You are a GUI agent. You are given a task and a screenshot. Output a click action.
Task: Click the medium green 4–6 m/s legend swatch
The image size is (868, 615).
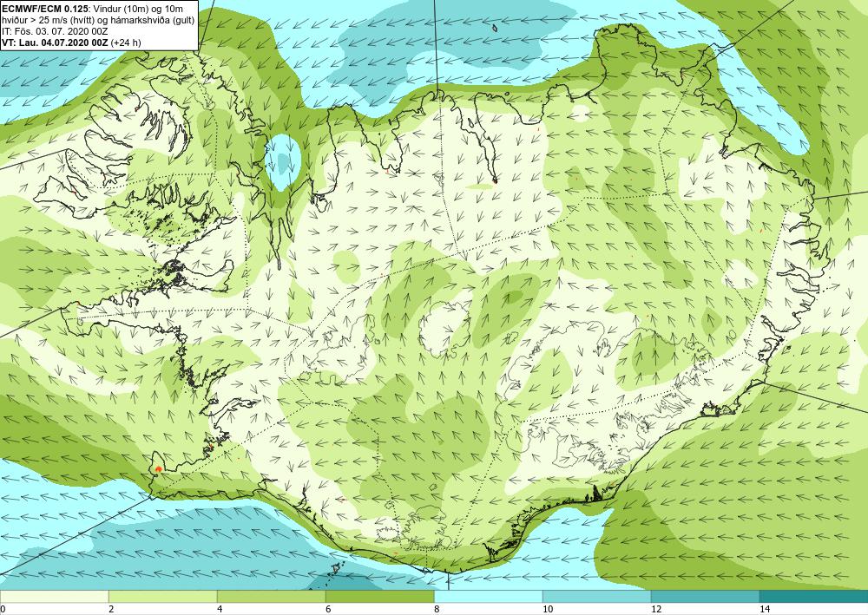271,596
